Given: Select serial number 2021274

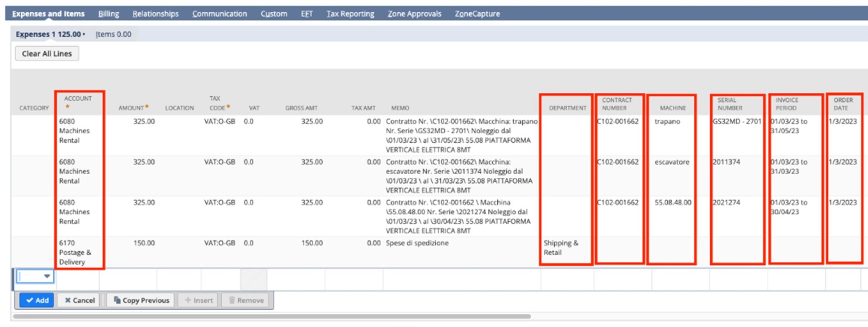Looking at the screenshot, I should pos(726,202).
